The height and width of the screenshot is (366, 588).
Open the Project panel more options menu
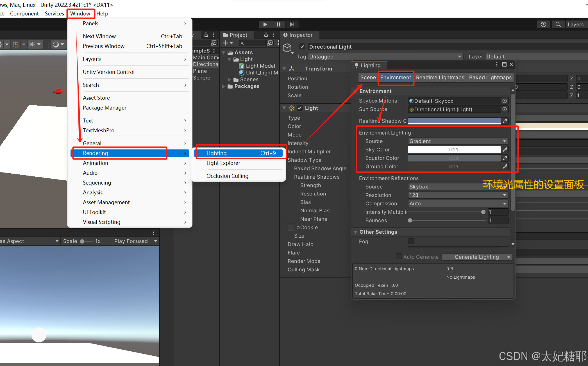click(273, 35)
